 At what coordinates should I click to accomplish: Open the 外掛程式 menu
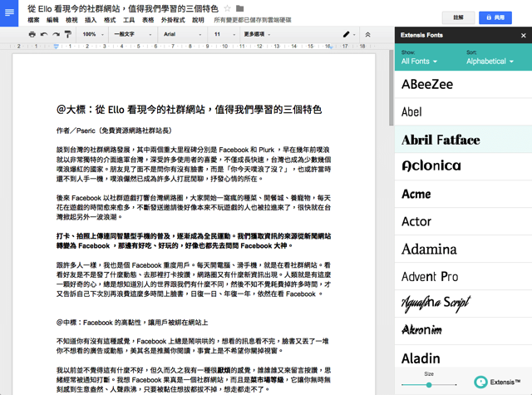tap(173, 20)
